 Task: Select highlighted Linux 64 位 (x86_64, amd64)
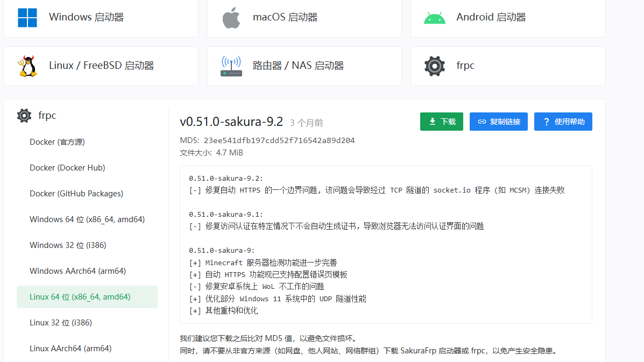(x=87, y=297)
